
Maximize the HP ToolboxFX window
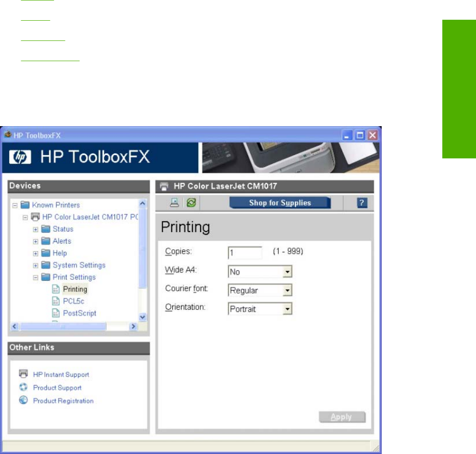click(360, 135)
